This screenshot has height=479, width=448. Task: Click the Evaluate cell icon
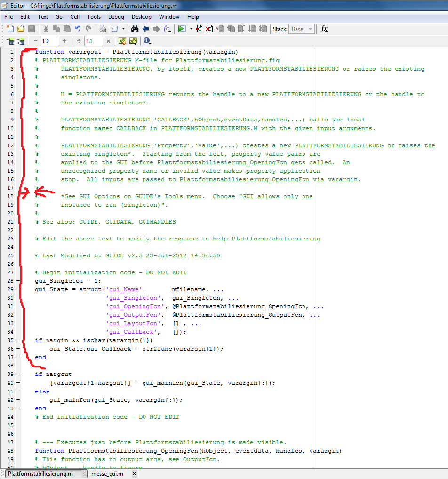pyautogui.click(x=10, y=41)
